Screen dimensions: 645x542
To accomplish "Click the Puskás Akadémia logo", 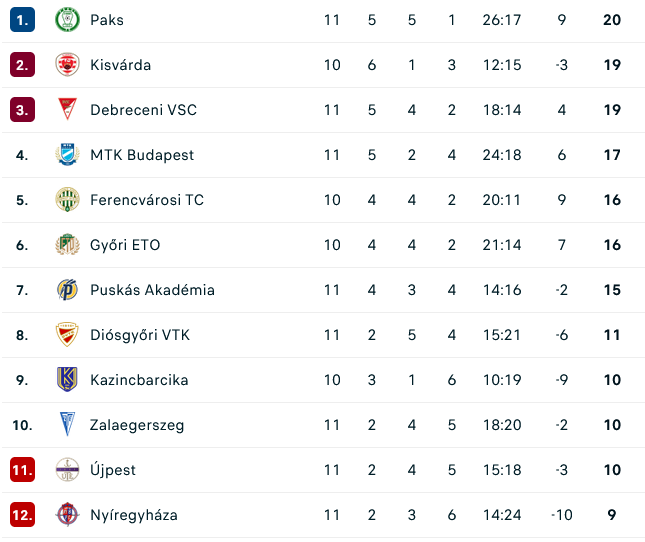I will pyautogui.click(x=67, y=290).
